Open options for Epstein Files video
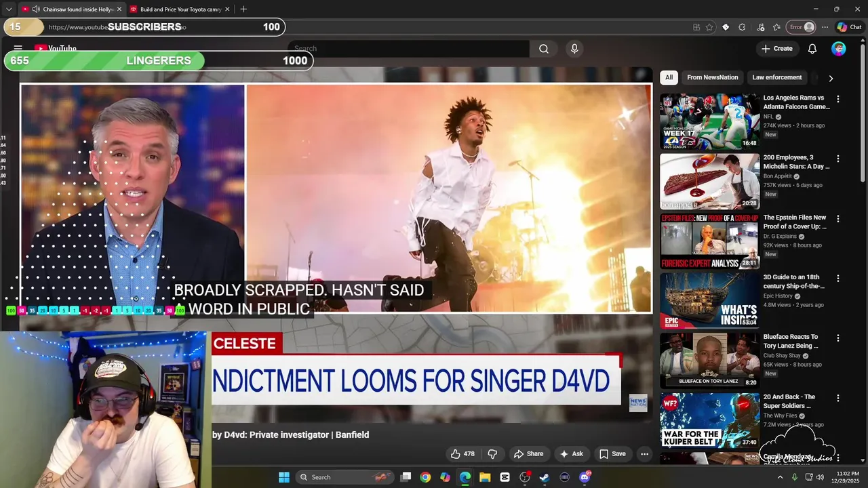 click(837, 219)
